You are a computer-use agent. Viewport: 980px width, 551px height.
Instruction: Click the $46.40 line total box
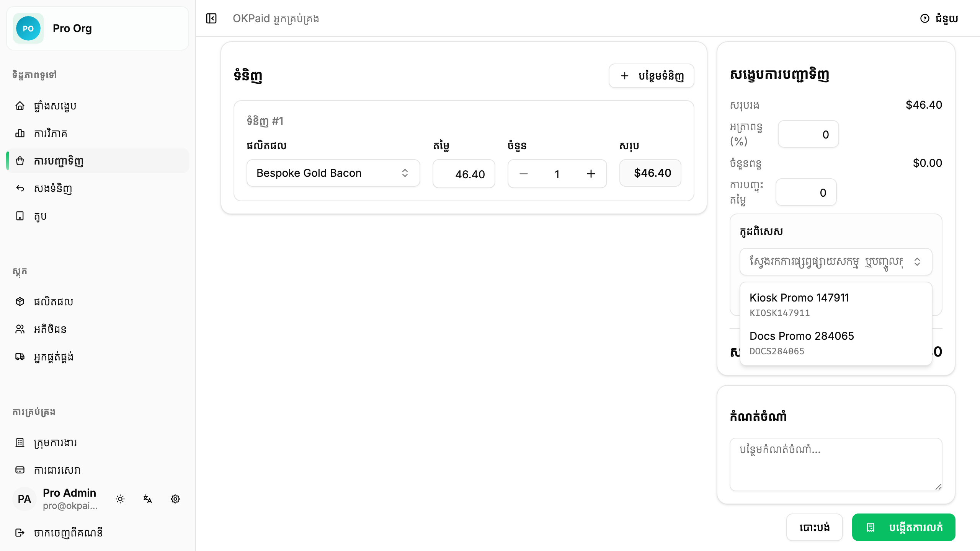tap(650, 173)
